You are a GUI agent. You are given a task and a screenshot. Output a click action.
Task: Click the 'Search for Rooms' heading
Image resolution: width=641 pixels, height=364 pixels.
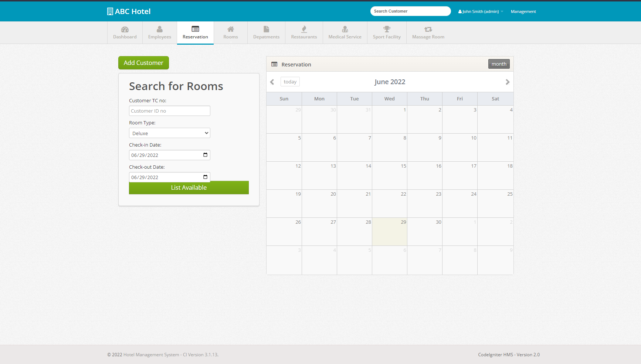click(x=176, y=86)
